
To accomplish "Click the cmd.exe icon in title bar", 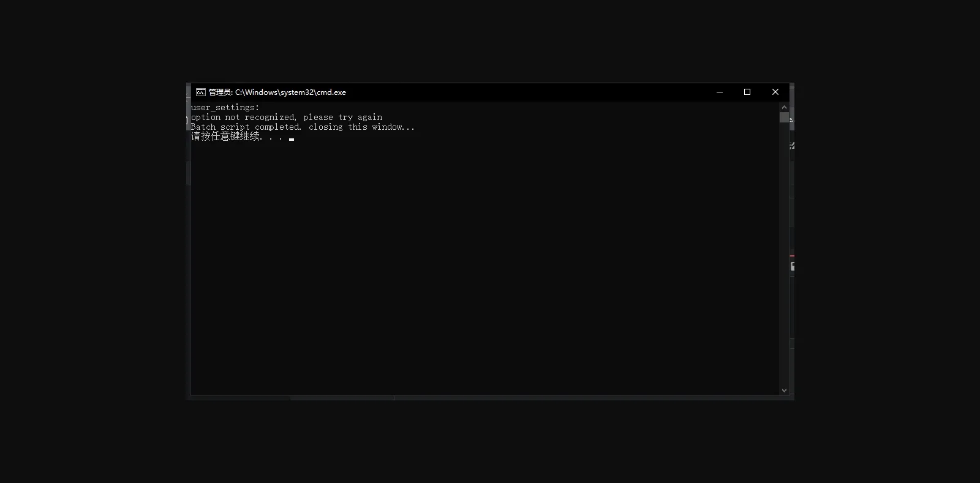I will 200,92.
